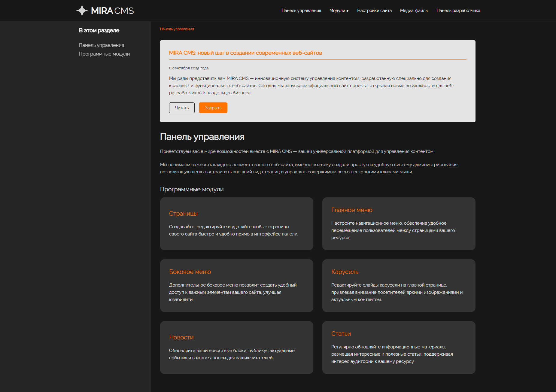Image resolution: width=556 pixels, height=392 pixels.
Task: Click the news headline about MIRA CMS
Action: (245, 53)
